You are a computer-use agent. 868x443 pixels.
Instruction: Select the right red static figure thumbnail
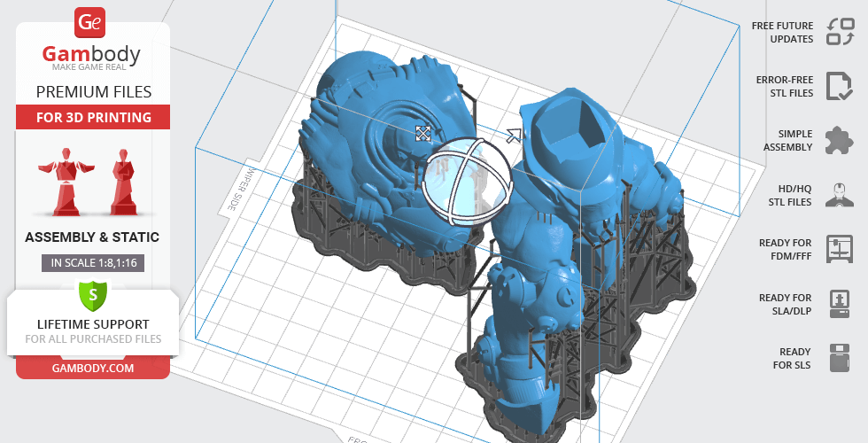pyautogui.click(x=121, y=181)
